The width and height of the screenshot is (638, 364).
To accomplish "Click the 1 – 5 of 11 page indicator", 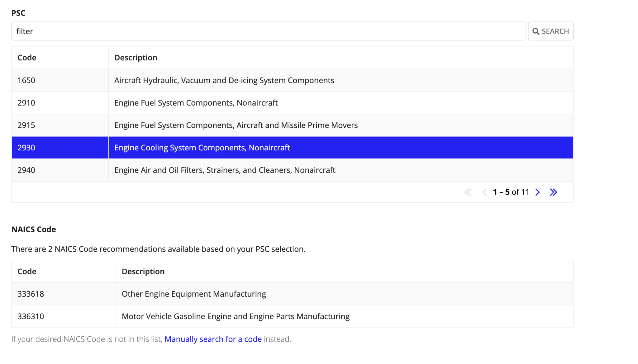I will pos(511,192).
